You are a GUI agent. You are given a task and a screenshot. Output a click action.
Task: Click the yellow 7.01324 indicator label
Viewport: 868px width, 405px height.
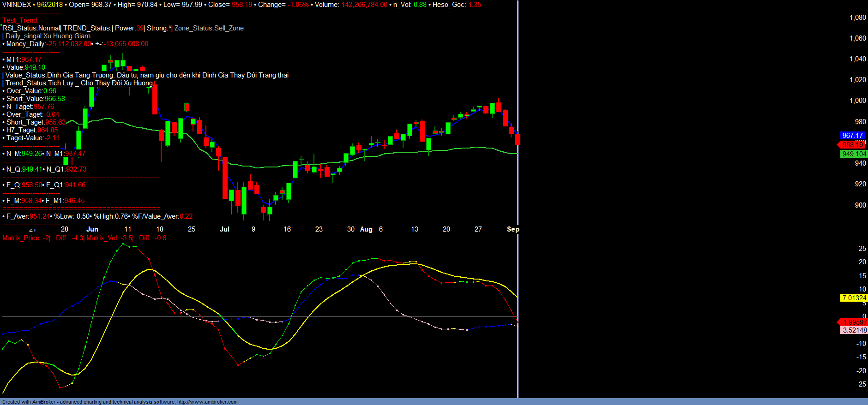(854, 298)
